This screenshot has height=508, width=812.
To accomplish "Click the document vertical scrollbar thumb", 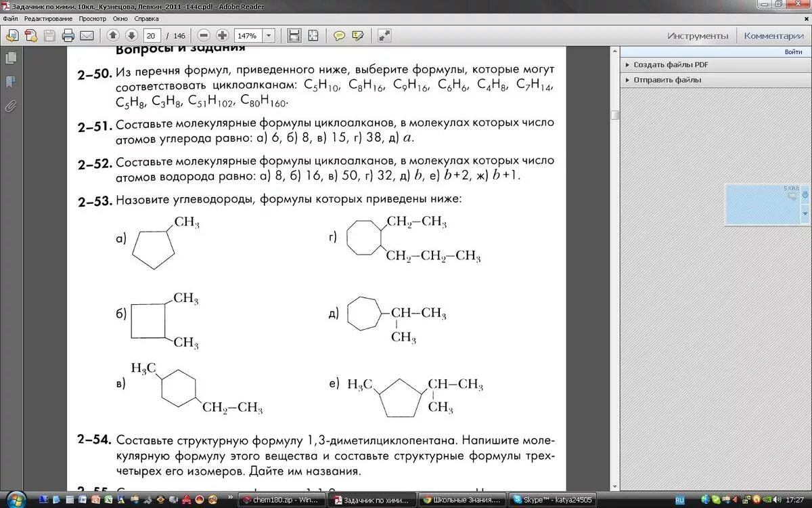I will (614, 115).
